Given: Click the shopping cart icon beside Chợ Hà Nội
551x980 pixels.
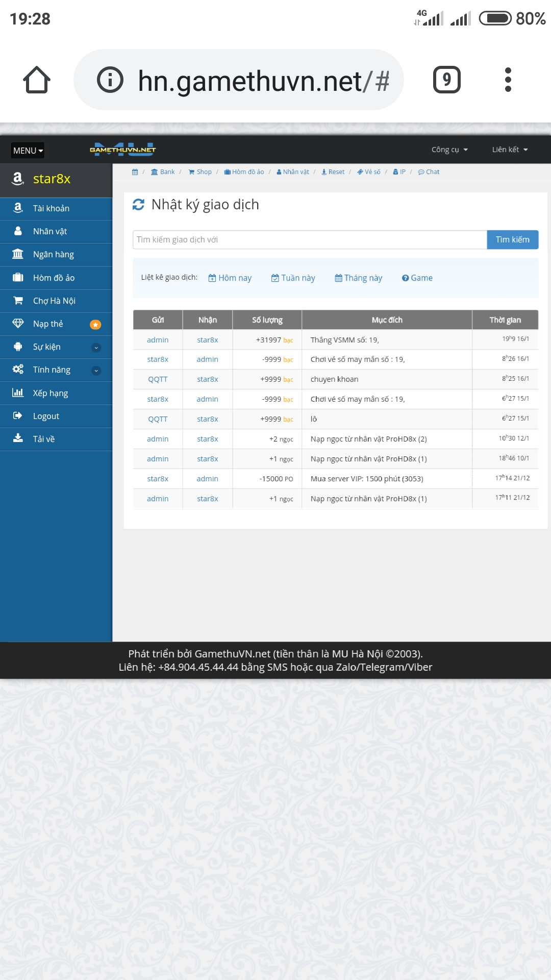Looking at the screenshot, I should coord(18,300).
